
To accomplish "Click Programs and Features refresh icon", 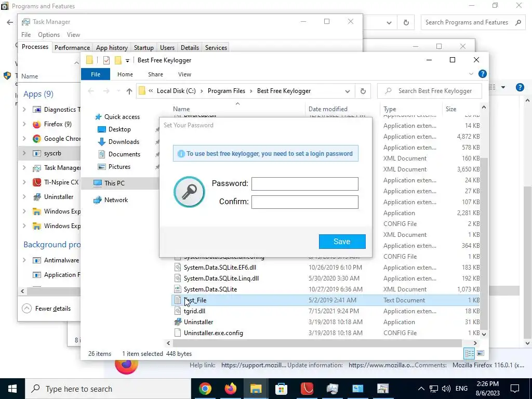I will 406,23.
